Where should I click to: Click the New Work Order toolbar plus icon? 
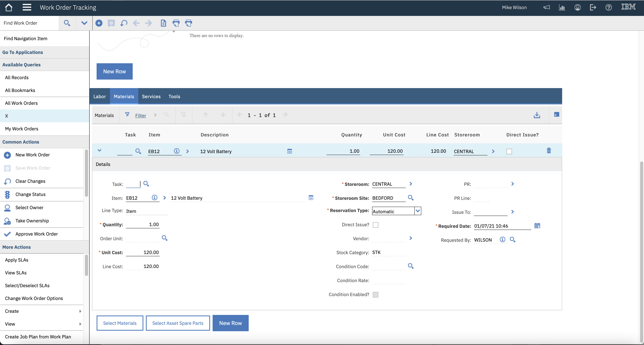(x=99, y=23)
